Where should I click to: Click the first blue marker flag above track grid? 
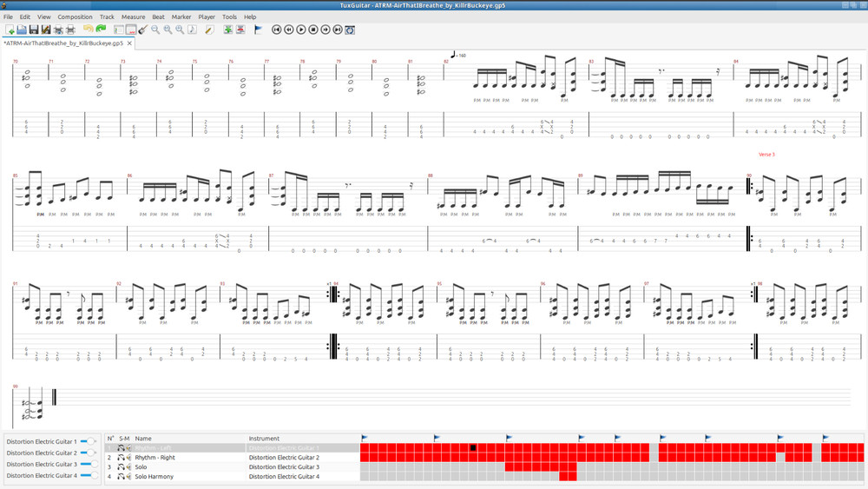coord(365,438)
